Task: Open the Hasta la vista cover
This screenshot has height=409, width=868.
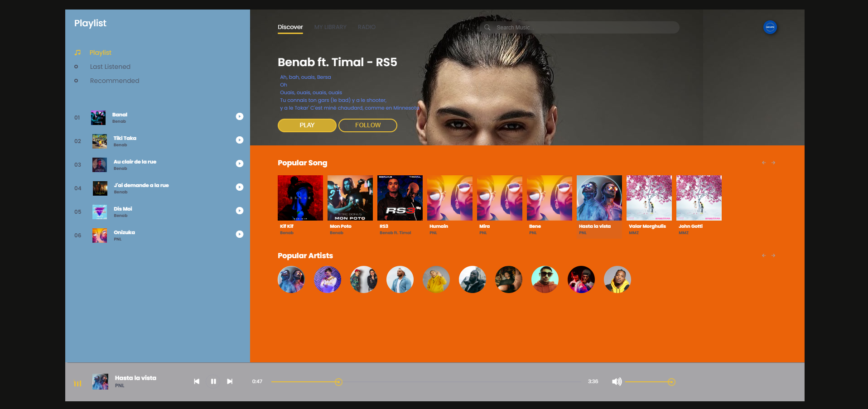Action: pyautogui.click(x=599, y=198)
